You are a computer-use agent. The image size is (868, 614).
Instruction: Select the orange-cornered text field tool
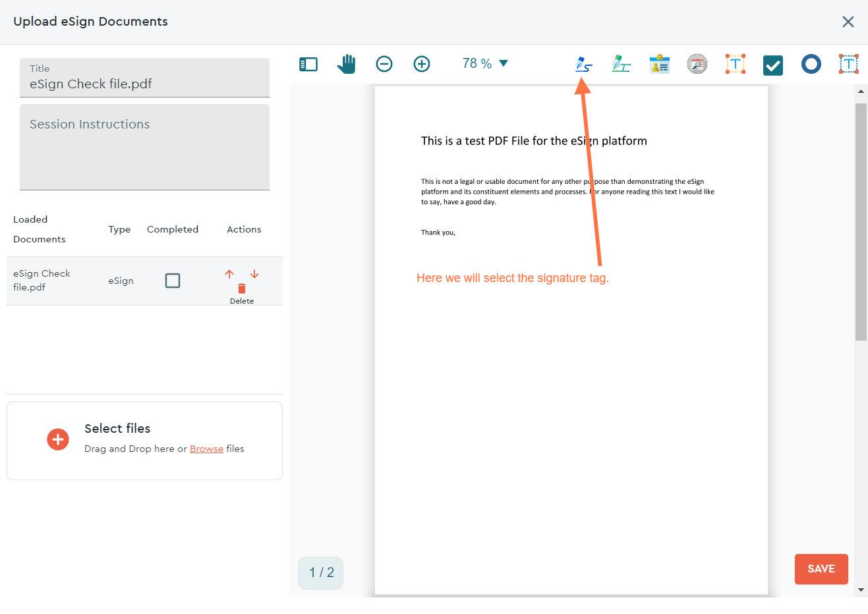[736, 64]
